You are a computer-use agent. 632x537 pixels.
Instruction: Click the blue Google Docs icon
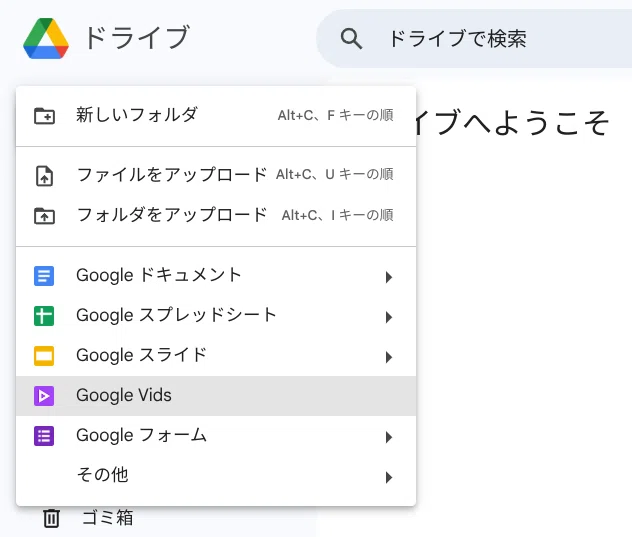(x=44, y=276)
